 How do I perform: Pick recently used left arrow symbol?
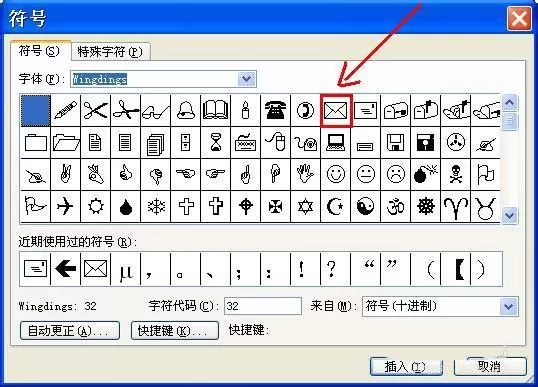click(66, 269)
